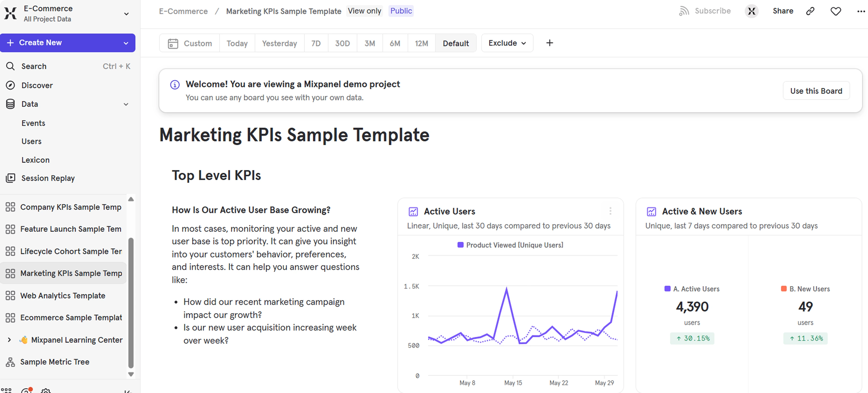Open the Exclude filter dropdown

[x=507, y=43]
